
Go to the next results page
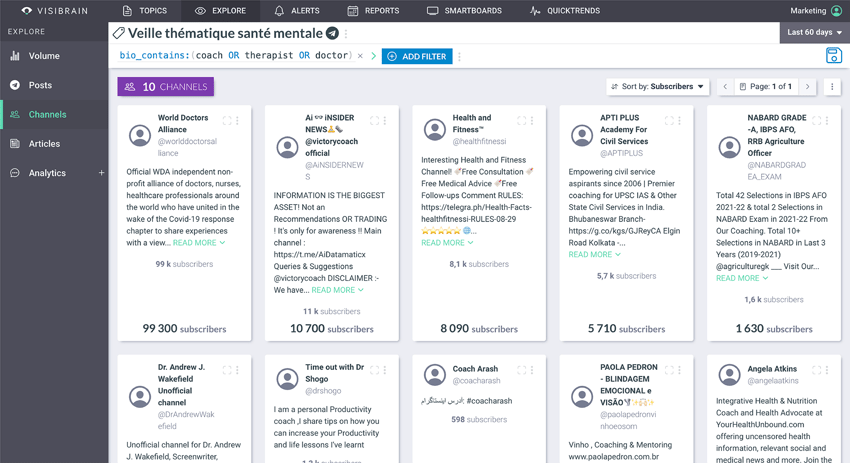pyautogui.click(x=807, y=86)
